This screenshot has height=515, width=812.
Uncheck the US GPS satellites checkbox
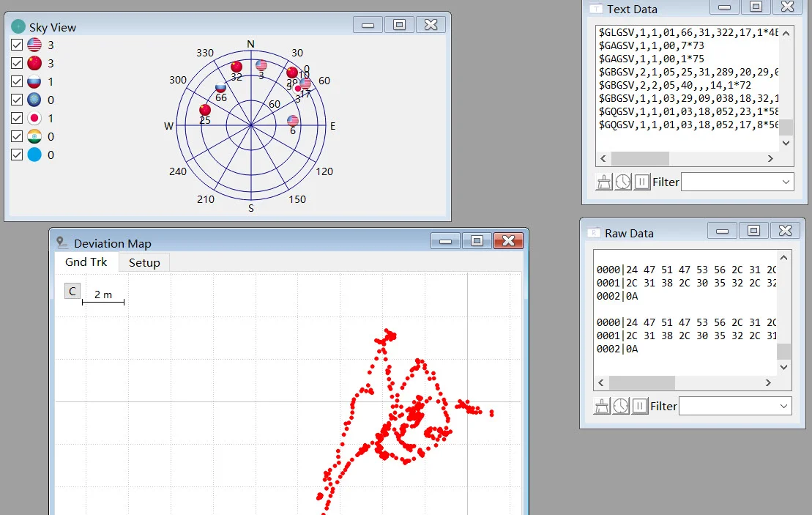point(17,45)
